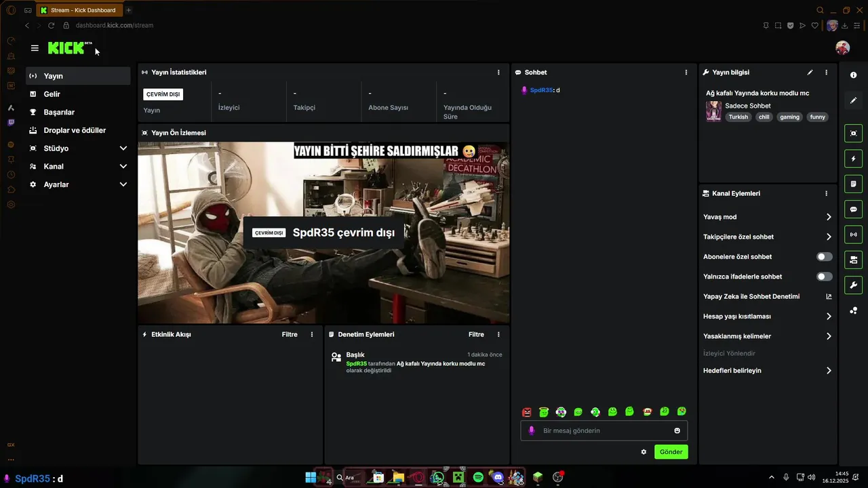
Task: Toggle the wrench stream info icon in right sidebar
Action: coord(853,285)
